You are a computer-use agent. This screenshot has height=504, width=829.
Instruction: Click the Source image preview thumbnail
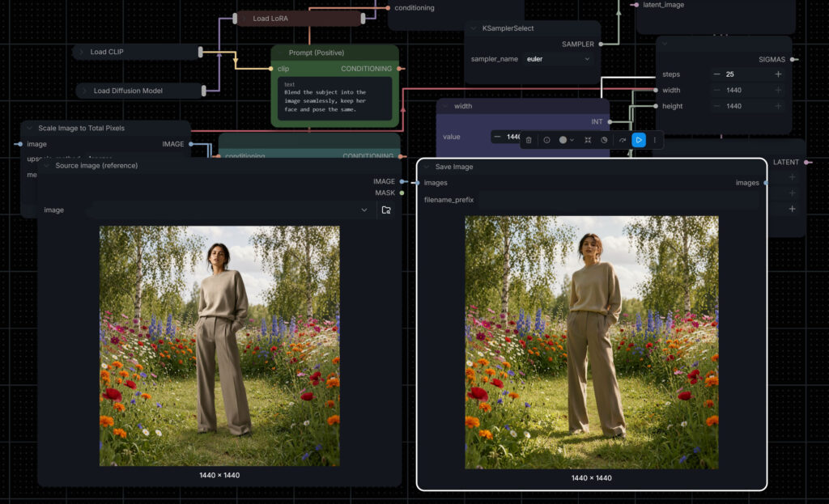pyautogui.click(x=219, y=346)
